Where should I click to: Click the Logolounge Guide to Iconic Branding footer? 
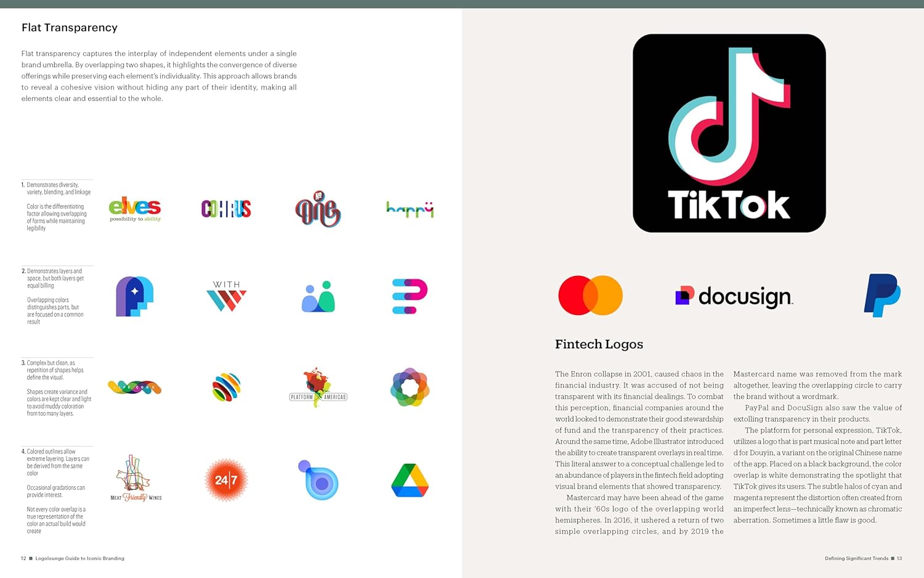click(x=79, y=558)
